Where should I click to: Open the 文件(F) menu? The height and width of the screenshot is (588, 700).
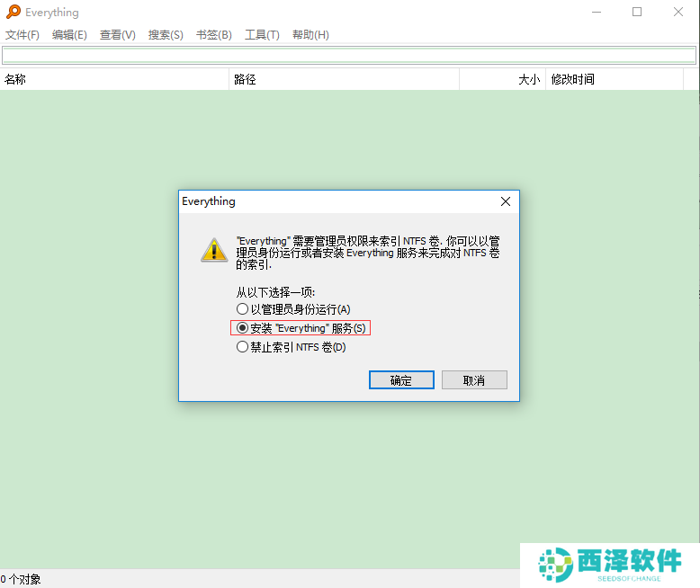coord(22,35)
